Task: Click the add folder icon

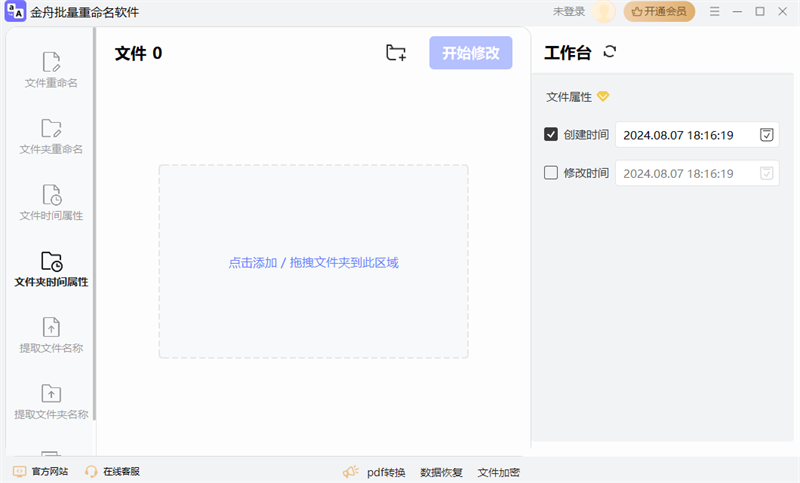Action: pyautogui.click(x=396, y=53)
